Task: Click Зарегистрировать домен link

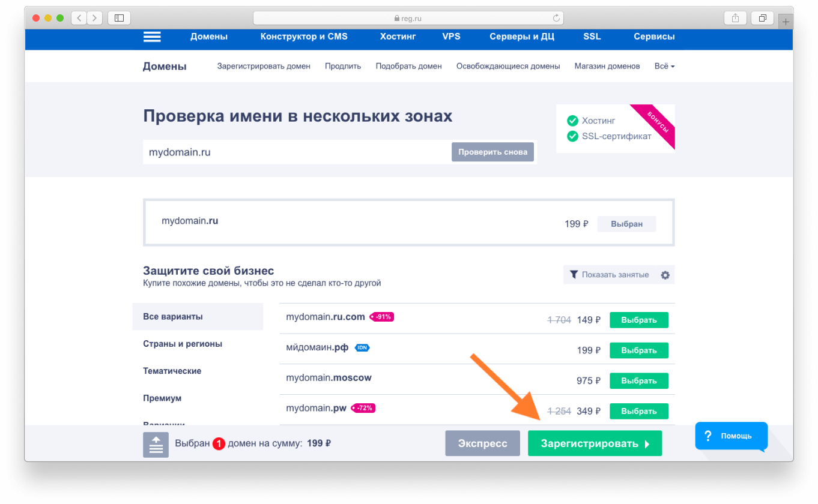Action: coord(264,66)
